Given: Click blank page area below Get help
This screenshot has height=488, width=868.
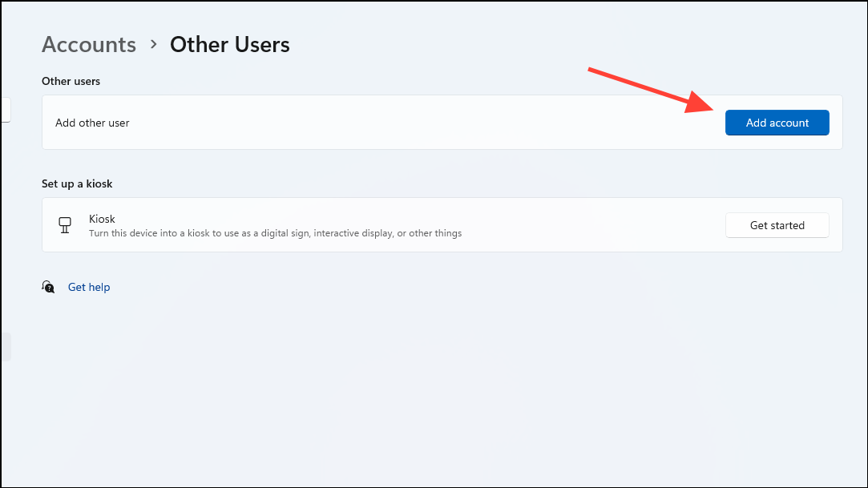Looking at the screenshot, I should (433, 385).
